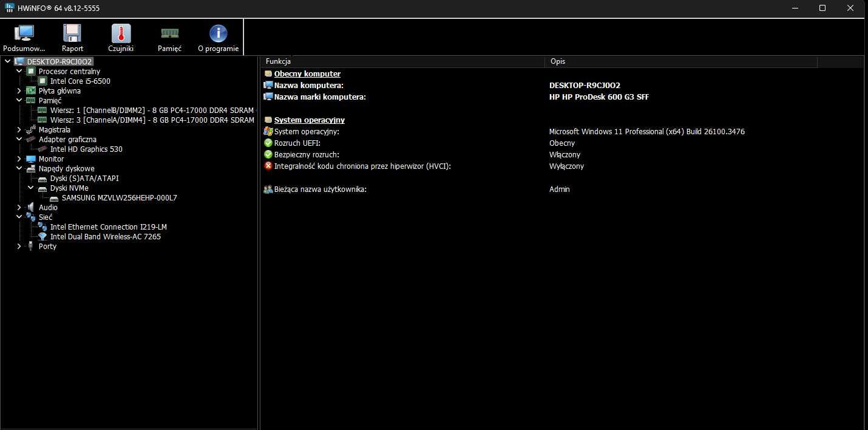Viewport: 868px width, 430px height.
Task: Select SAMSUNG MZVLW256HEHP-000L7 drive entry
Action: 120,197
